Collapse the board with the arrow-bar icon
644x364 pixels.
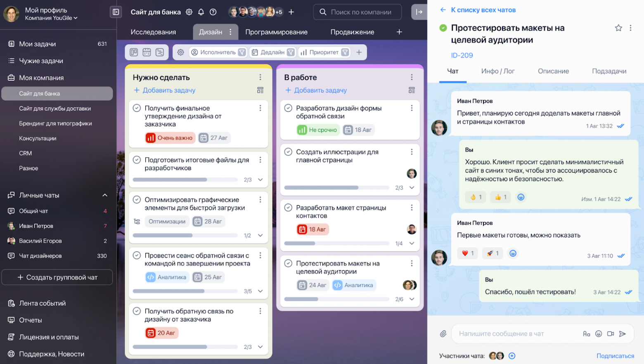(419, 12)
